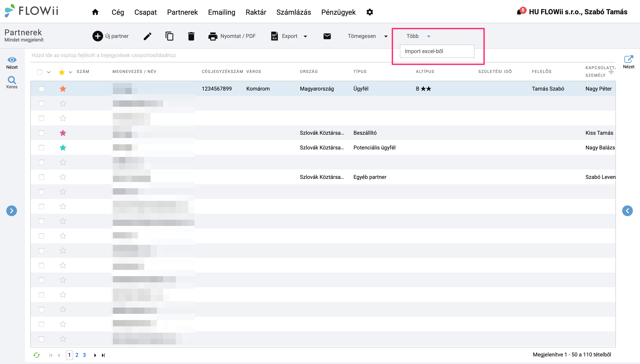640x364 pixels.
Task: Open the Számlázás menu
Action: tap(294, 12)
